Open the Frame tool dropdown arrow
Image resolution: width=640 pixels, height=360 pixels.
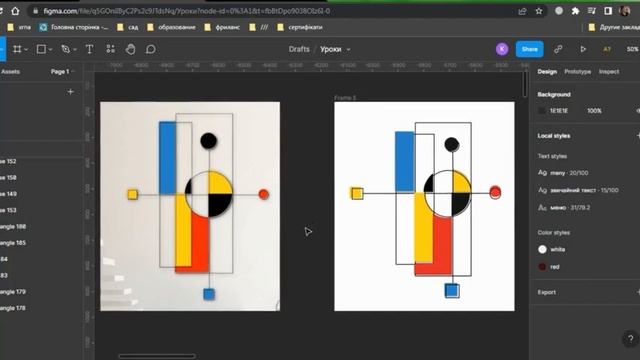(x=26, y=50)
